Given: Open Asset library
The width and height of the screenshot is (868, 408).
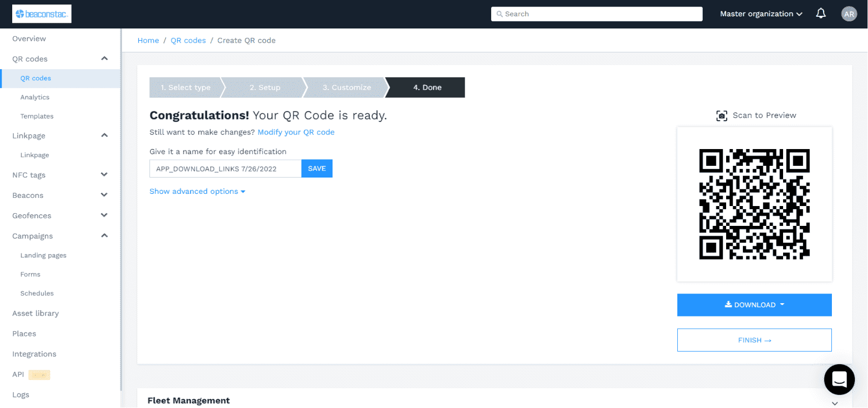Looking at the screenshot, I should click(x=36, y=313).
